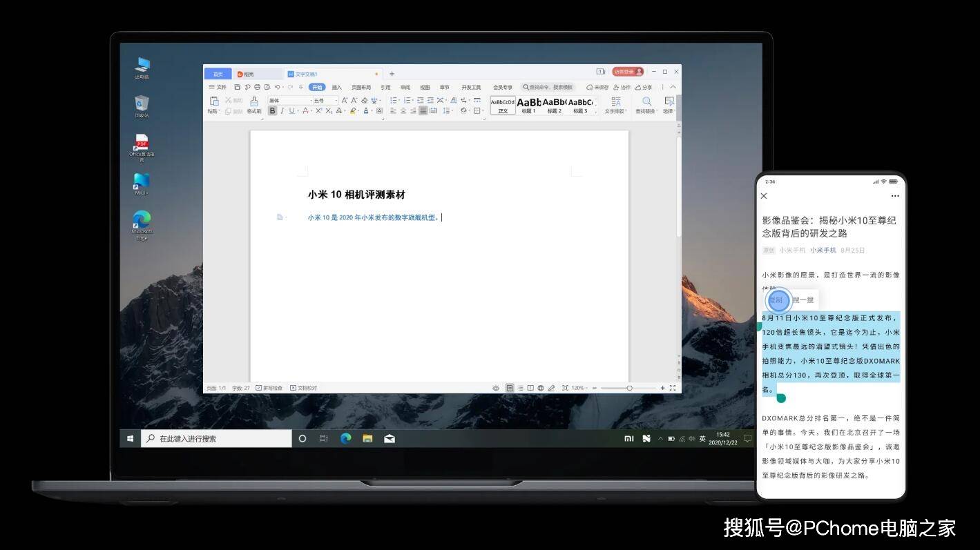Switch to the 页面布局 ribbon tab
The image size is (980, 550).
coord(361,87)
